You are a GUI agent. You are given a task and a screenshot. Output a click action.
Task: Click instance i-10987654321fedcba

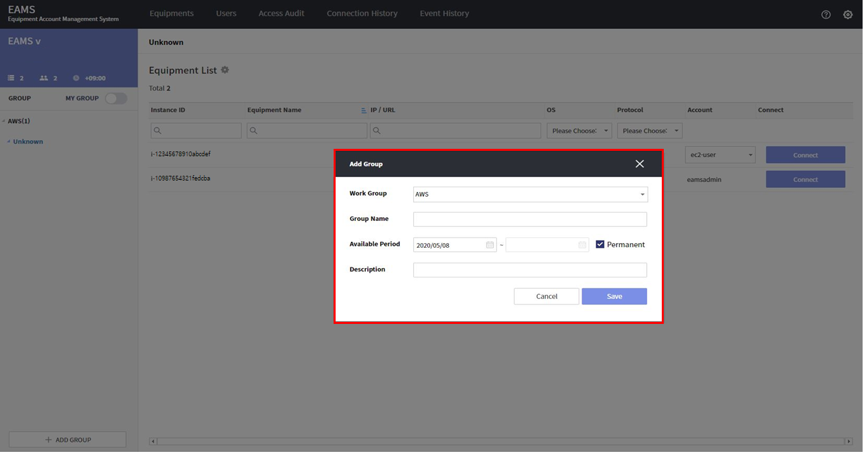click(181, 178)
